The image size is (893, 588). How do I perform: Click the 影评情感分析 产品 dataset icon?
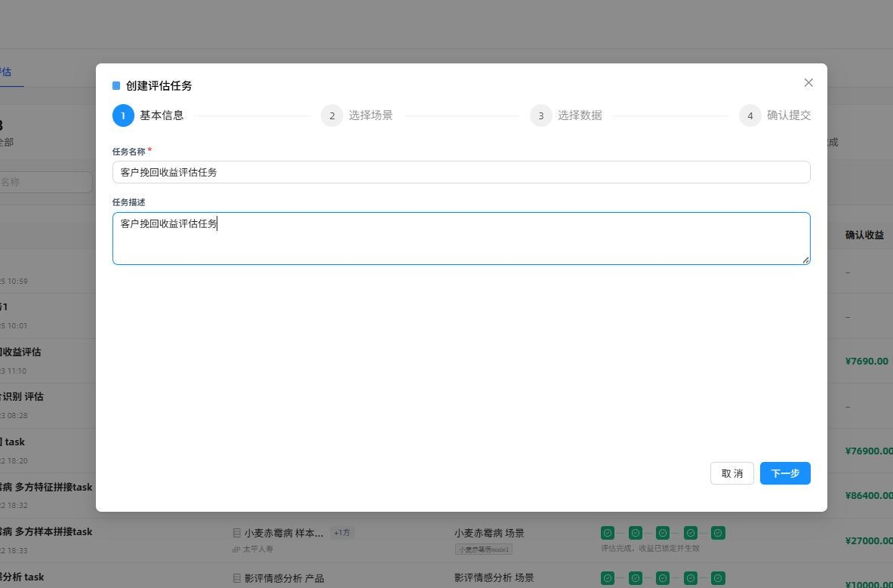pyautogui.click(x=237, y=578)
